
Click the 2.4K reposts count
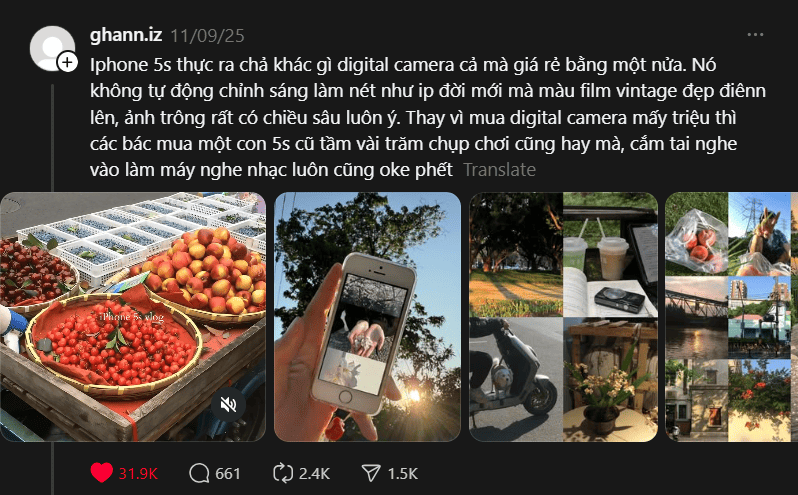pyautogui.click(x=314, y=474)
